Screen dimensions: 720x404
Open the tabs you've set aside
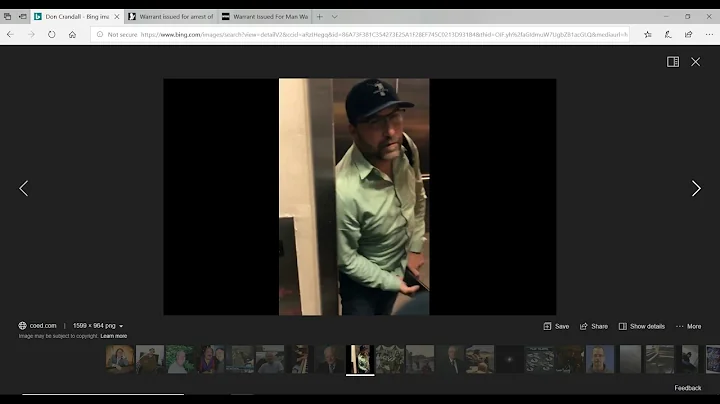[7, 17]
